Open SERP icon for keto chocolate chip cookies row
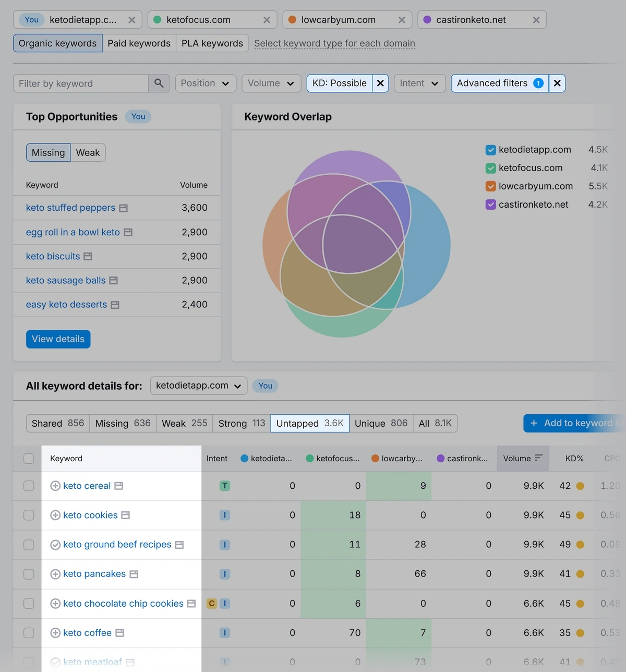Screen dimensions: 626x672 click(191, 604)
